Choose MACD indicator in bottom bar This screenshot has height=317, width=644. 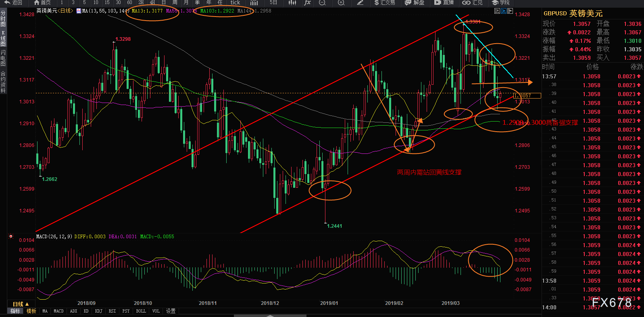[x=58, y=311]
